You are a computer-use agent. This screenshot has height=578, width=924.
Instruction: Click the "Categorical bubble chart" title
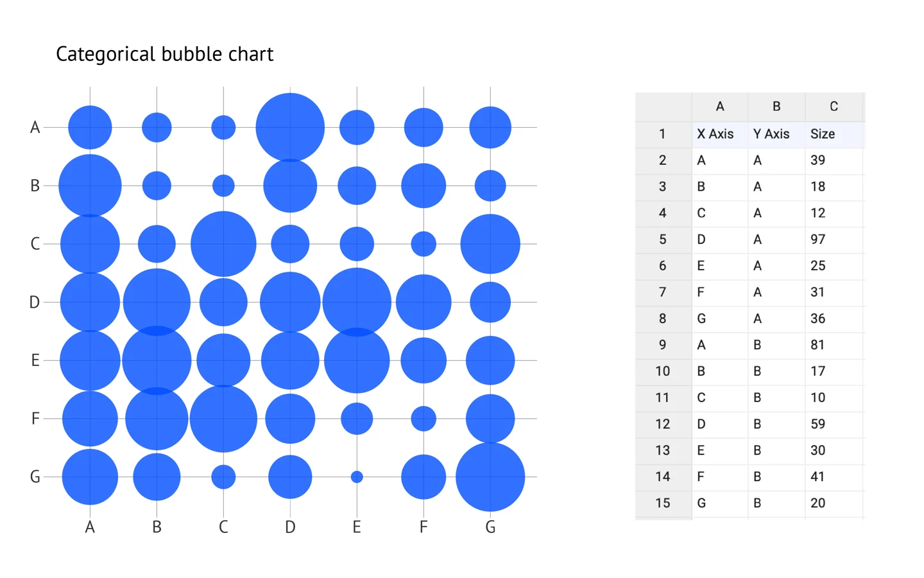tap(164, 54)
